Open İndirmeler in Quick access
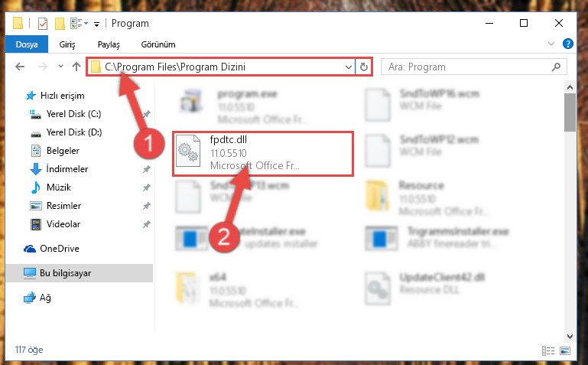This screenshot has height=365, width=588. pos(67,169)
